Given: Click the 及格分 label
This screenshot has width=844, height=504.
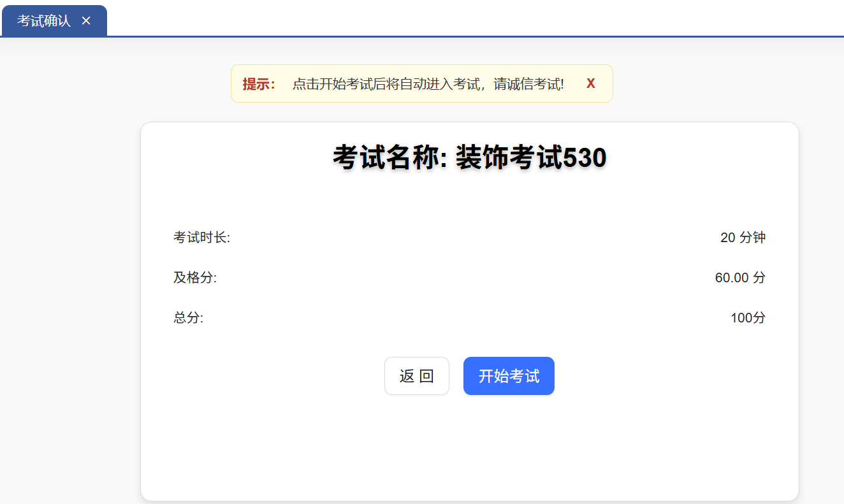Looking at the screenshot, I should click(195, 278).
